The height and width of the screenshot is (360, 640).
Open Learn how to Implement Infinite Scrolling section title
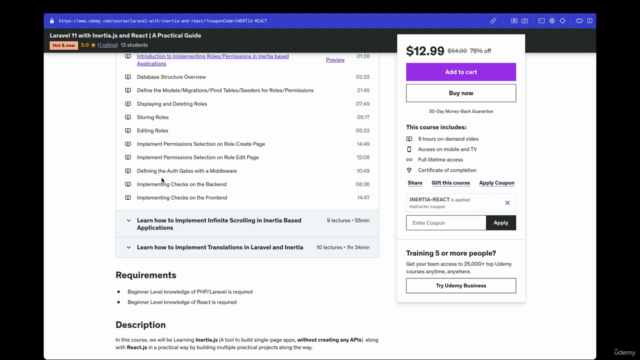pyautogui.click(x=219, y=224)
